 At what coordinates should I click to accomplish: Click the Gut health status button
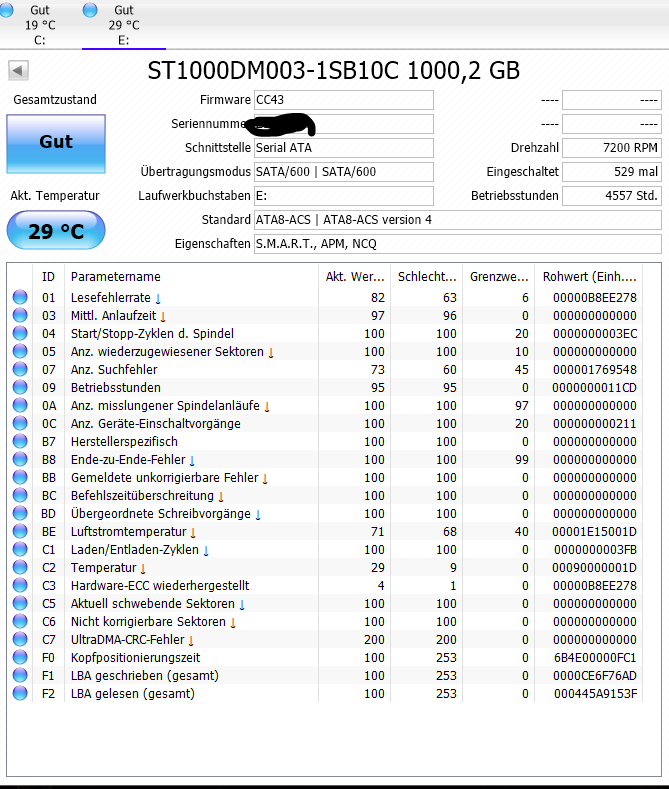[56, 144]
